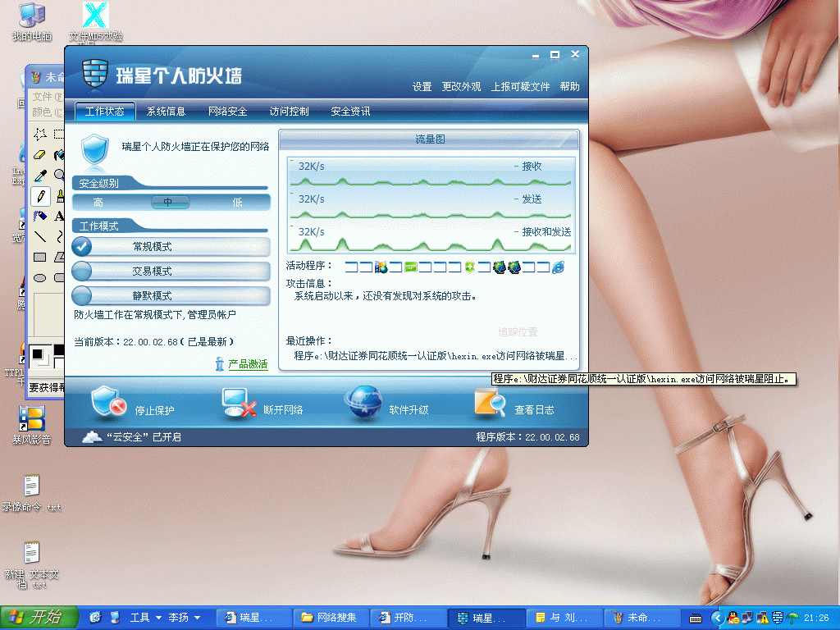Click the 查看日志 magnifier icon
Screen dimensions: 840x630
(x=490, y=402)
